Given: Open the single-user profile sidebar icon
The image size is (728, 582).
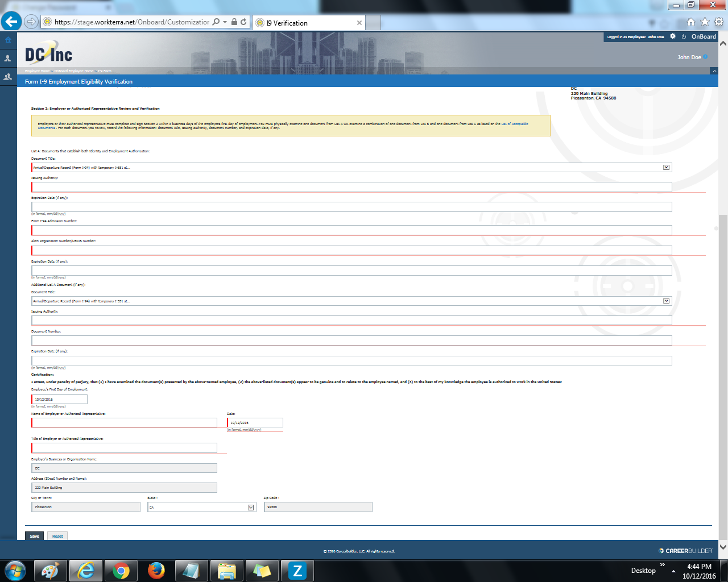Looking at the screenshot, I should [x=8, y=59].
